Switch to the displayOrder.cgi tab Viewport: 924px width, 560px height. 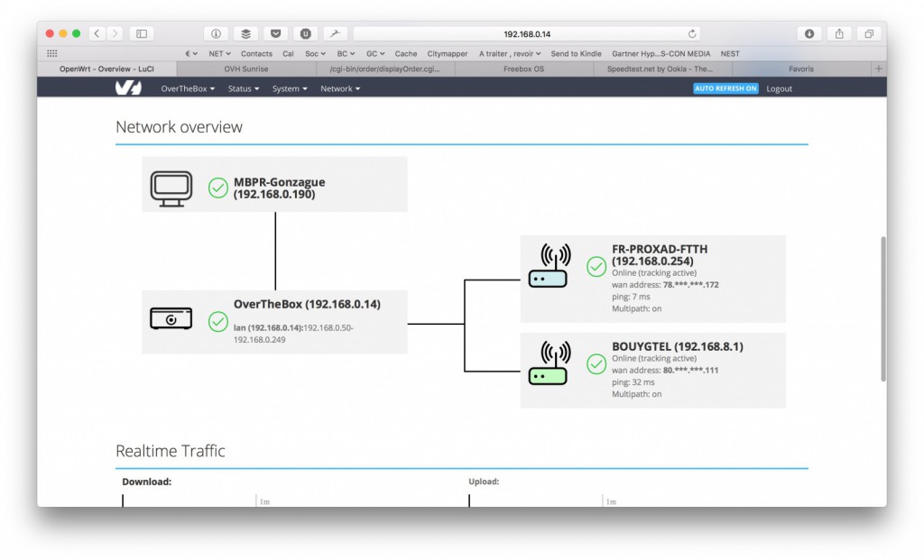[x=384, y=69]
